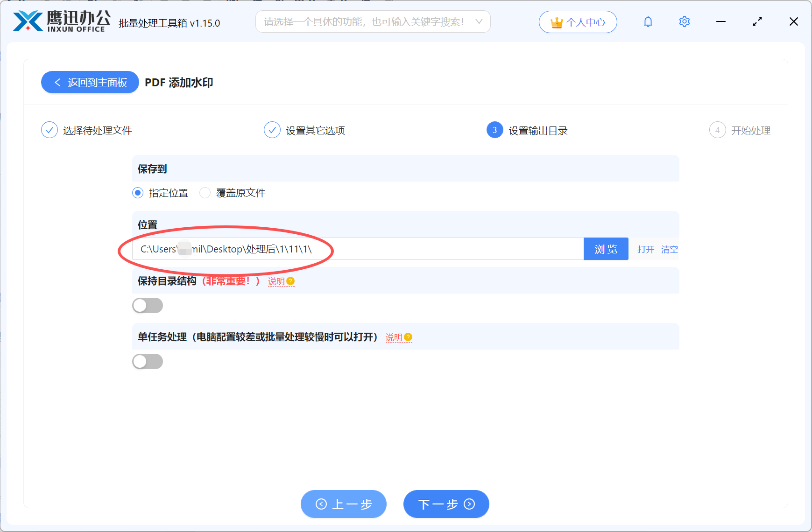Select the 指定位置 radio button

coord(138,193)
